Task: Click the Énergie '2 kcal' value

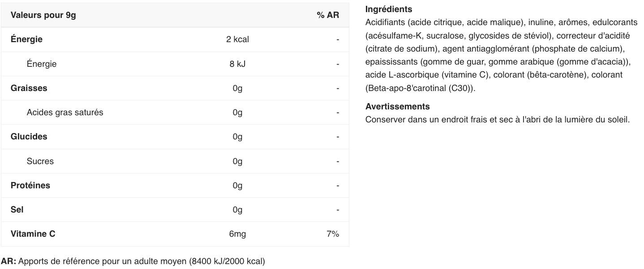Action: (x=237, y=39)
